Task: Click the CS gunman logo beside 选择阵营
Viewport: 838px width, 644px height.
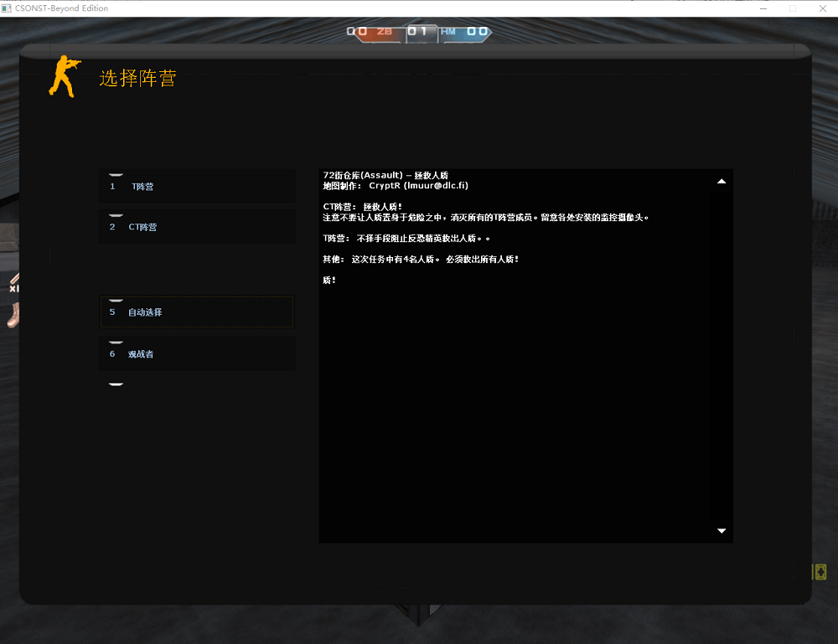Action: (64, 77)
